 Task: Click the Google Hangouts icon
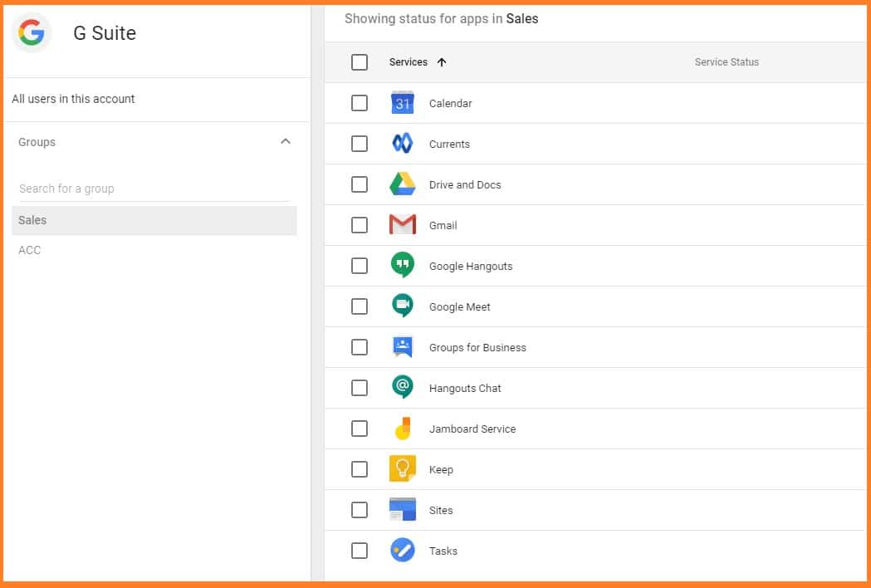click(403, 266)
